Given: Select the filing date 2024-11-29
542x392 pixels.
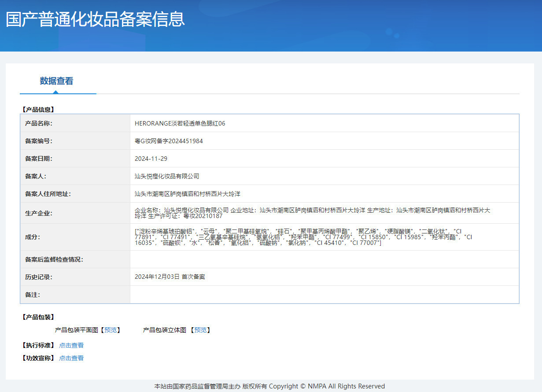Looking at the screenshot, I should tap(151, 159).
